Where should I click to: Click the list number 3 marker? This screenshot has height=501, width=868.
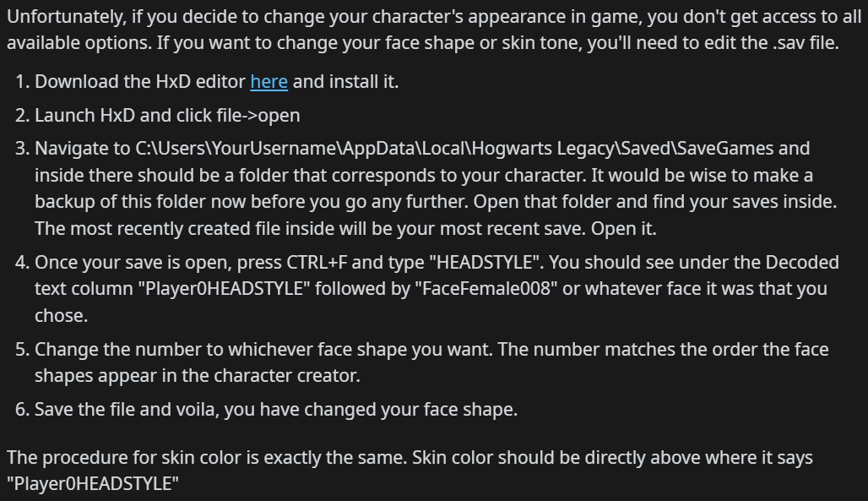tap(21, 149)
